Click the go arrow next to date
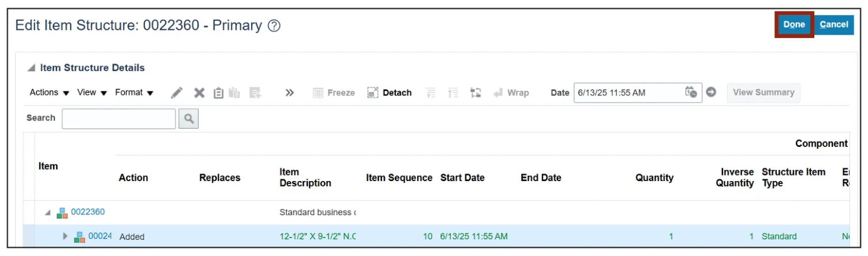The height and width of the screenshot is (256, 868). 711,92
